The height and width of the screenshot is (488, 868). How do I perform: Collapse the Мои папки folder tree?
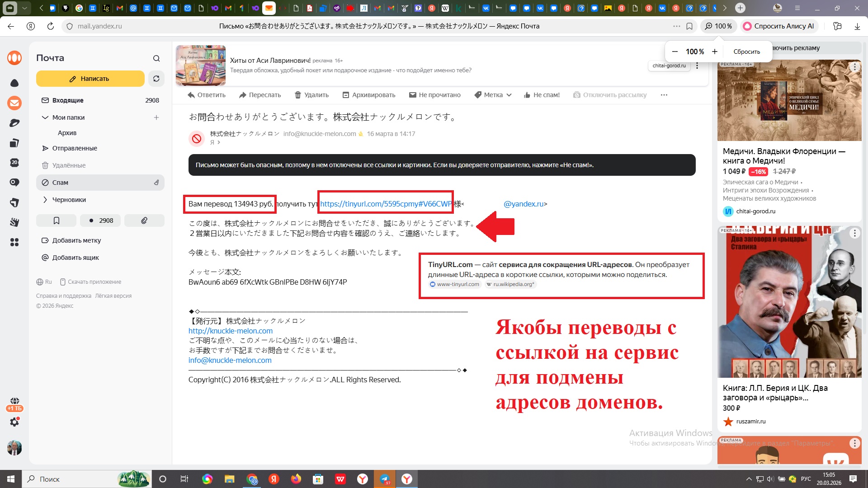coord(45,117)
